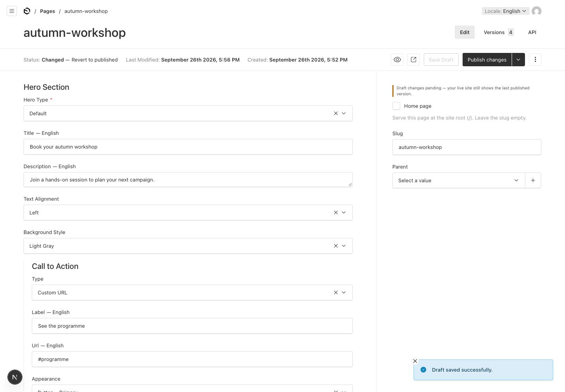Expand the Background Style dropdown
The height and width of the screenshot is (392, 565).
coord(344,246)
